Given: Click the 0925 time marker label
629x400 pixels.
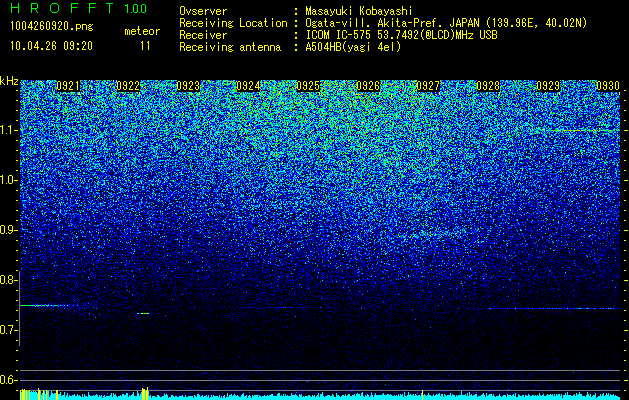Looking at the screenshot, I should click(x=308, y=86).
